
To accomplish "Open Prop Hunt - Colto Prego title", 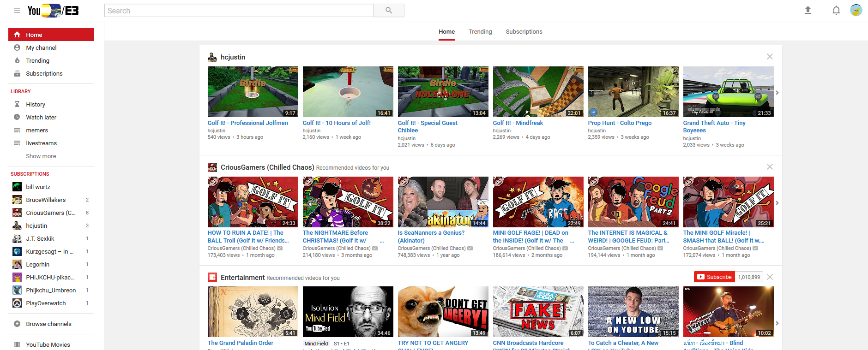I will [x=620, y=123].
